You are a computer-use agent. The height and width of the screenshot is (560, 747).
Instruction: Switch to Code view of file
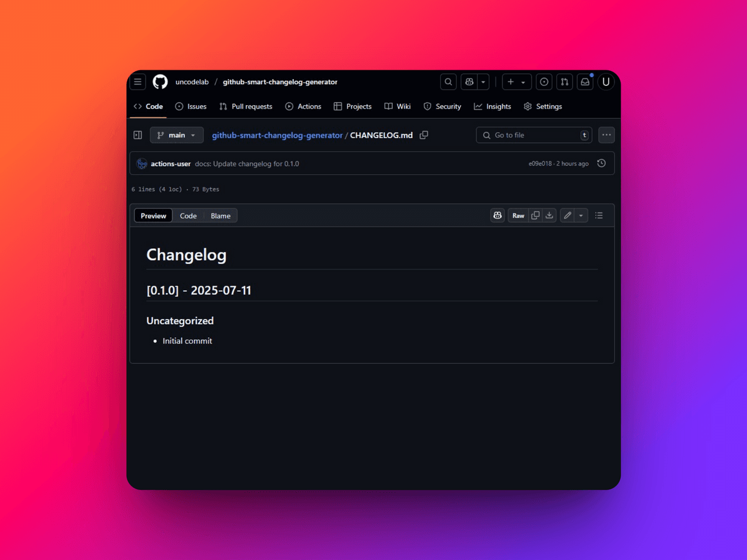(x=188, y=216)
